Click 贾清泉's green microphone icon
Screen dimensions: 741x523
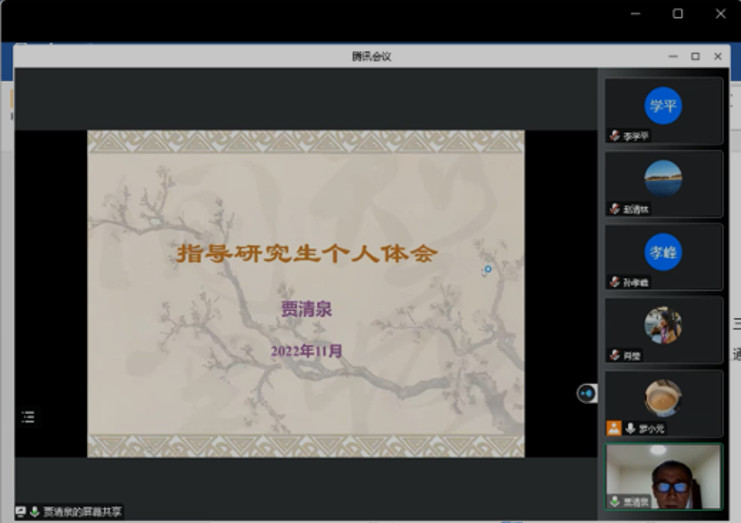pyautogui.click(x=615, y=501)
